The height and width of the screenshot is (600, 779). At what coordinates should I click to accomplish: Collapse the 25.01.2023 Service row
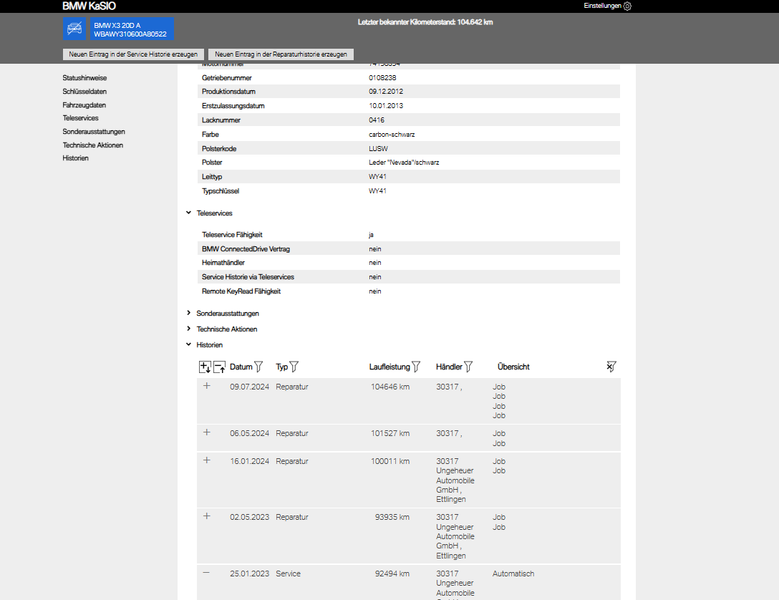(x=207, y=573)
